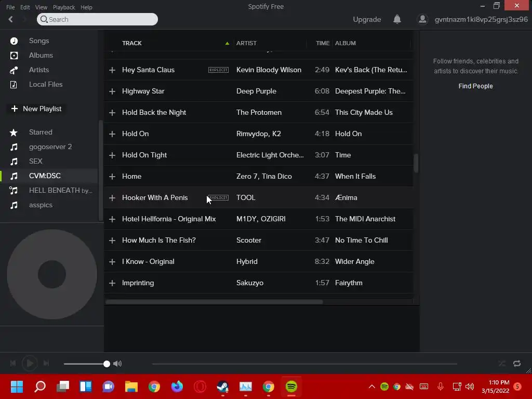532x399 pixels.
Task: Mute audio via the speaker icon
Action: point(117,364)
